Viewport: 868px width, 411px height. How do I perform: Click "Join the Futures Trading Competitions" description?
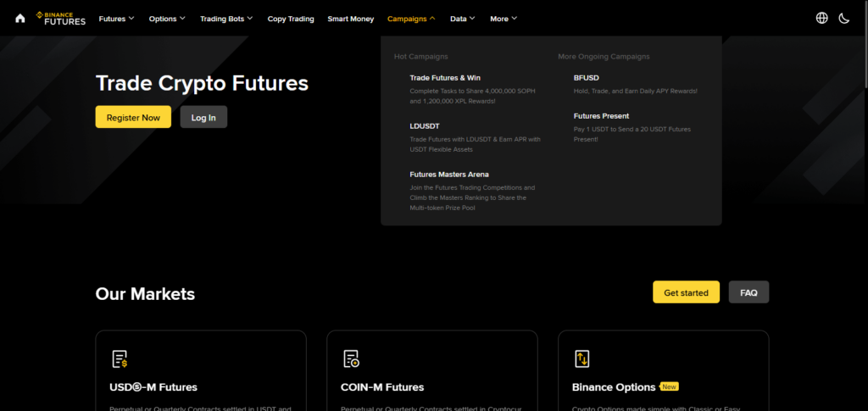[472, 197]
